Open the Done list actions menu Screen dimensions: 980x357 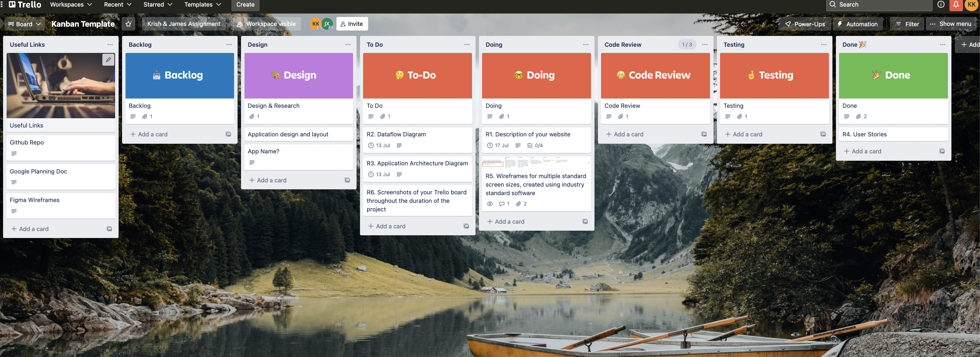[x=943, y=45]
